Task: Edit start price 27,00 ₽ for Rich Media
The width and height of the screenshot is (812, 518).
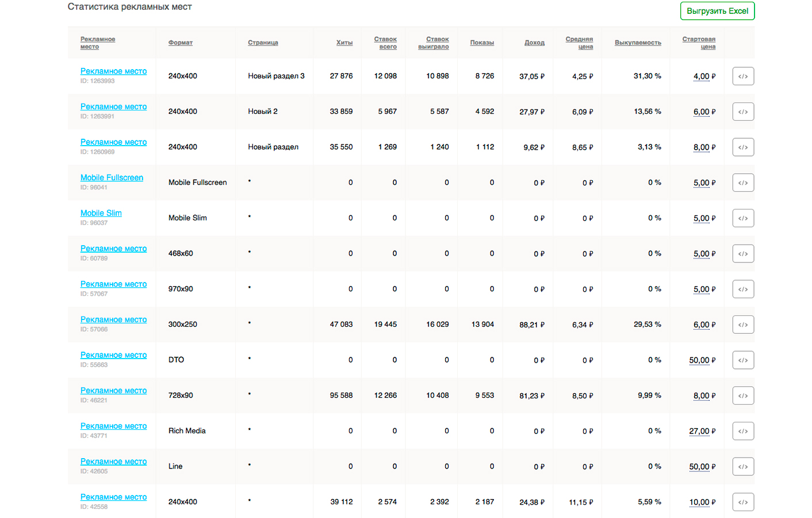Action: pyautogui.click(x=699, y=431)
